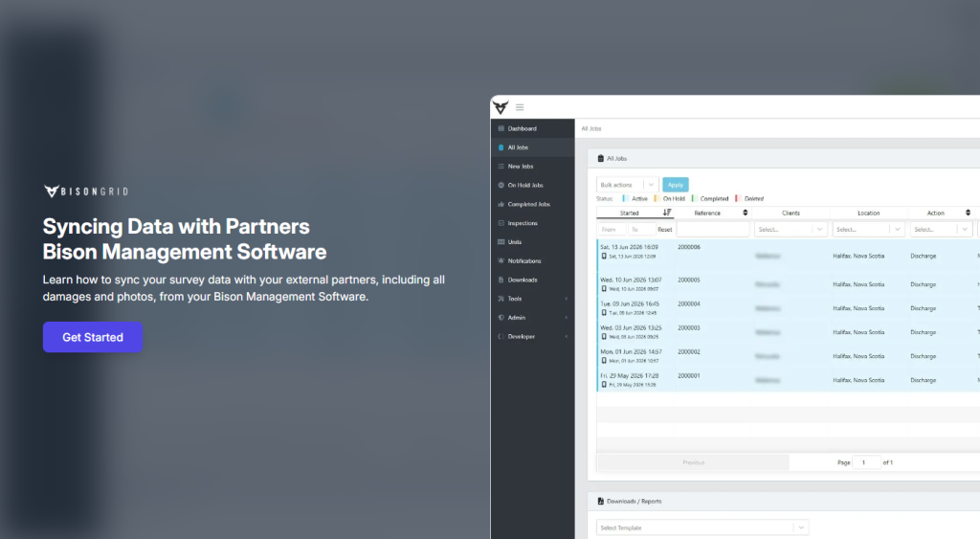Click the On Hold Jobs icon
This screenshot has height=539, width=980.
click(501, 185)
